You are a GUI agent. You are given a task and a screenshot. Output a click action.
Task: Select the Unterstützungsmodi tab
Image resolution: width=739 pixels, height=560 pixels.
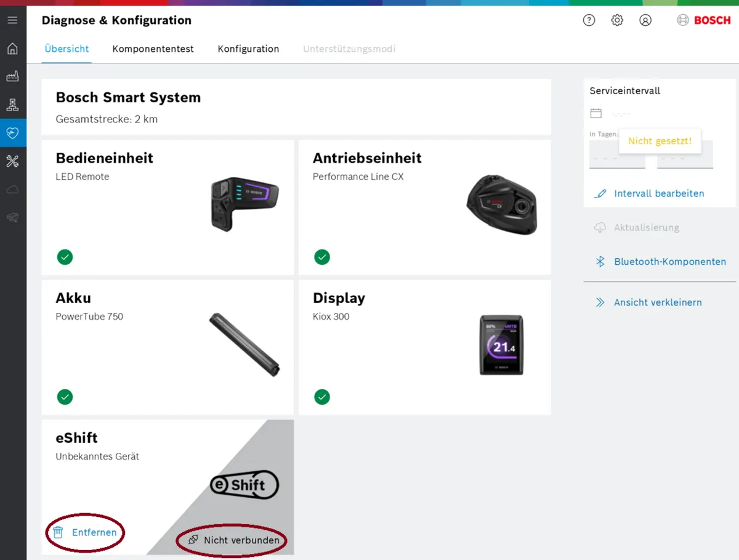(349, 49)
